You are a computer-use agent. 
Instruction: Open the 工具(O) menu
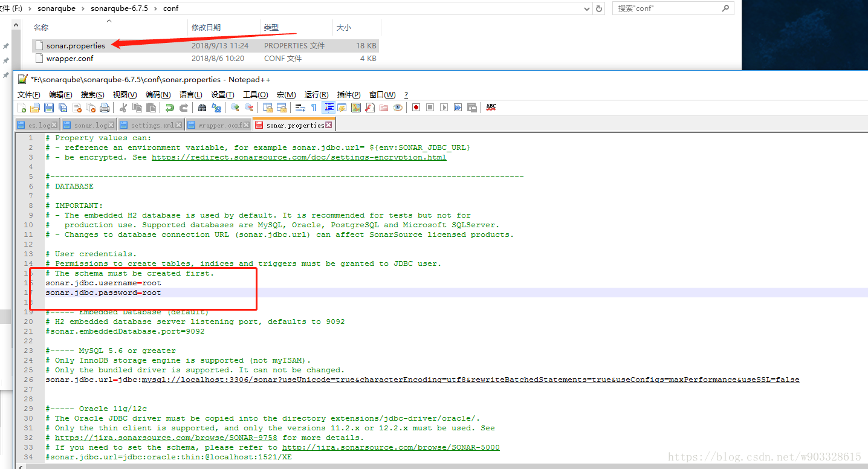255,95
